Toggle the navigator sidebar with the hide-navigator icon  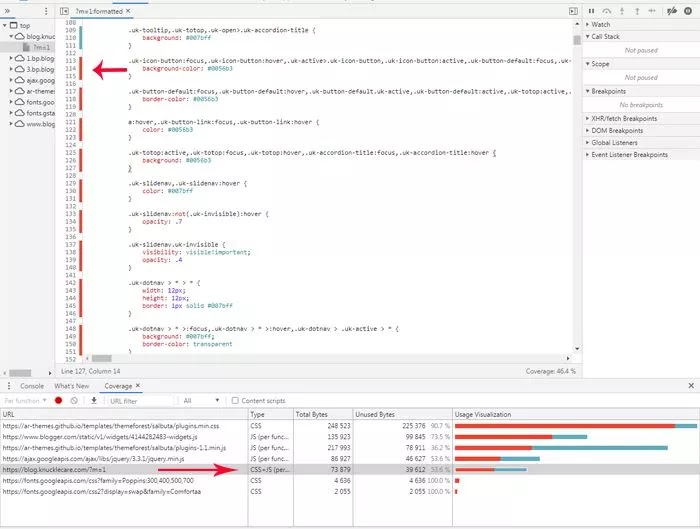pos(64,11)
